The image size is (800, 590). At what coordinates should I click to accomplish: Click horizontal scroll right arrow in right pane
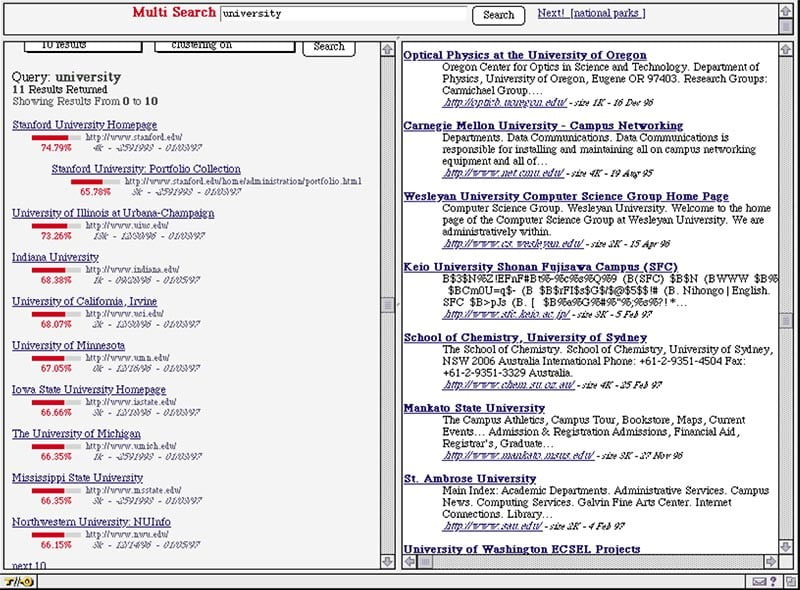(x=771, y=562)
